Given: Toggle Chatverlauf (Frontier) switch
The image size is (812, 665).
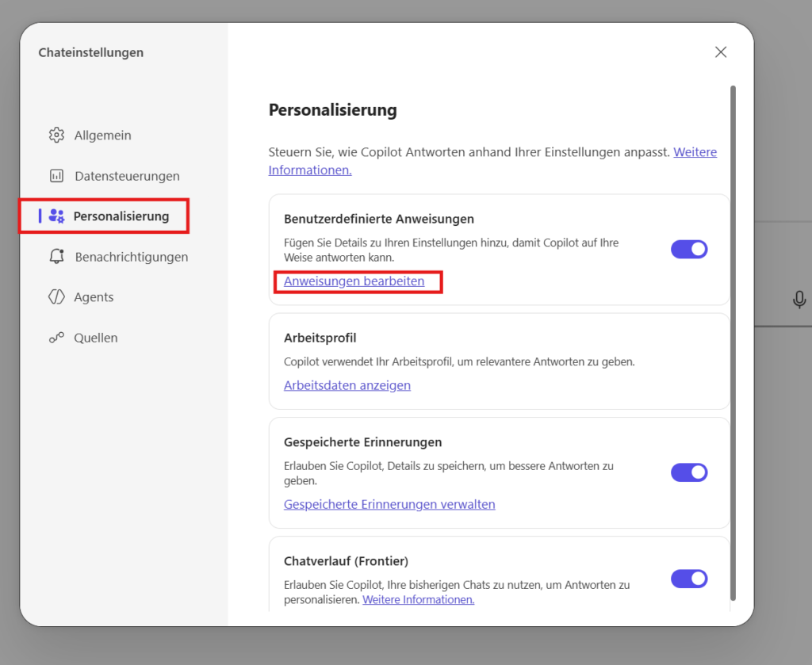Looking at the screenshot, I should point(689,579).
